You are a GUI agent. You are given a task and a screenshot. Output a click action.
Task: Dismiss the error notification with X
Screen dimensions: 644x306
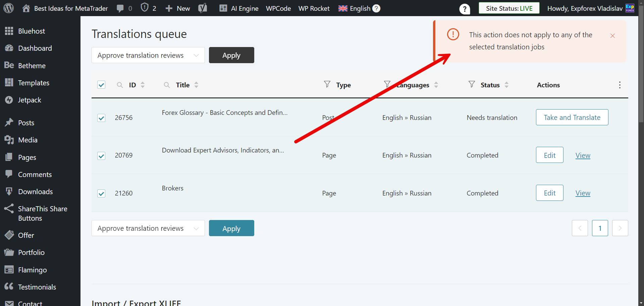coord(612,36)
